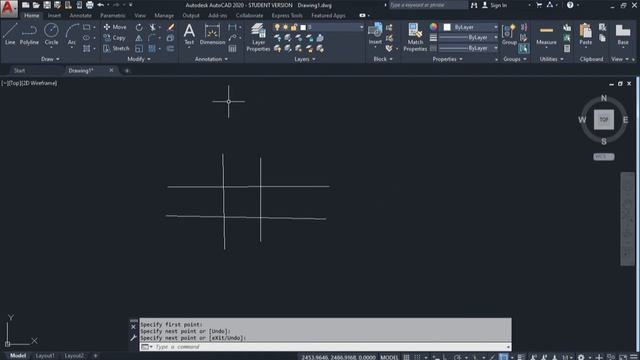Expand the Draw panel
This screenshot has height=360, width=640.
coord(50,59)
